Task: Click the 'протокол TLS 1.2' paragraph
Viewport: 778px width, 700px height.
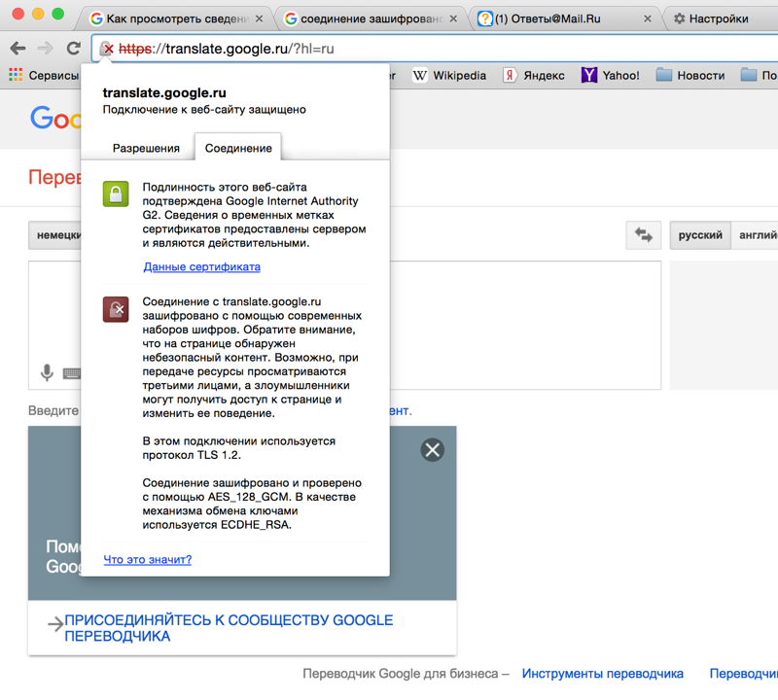Action: pos(238,448)
